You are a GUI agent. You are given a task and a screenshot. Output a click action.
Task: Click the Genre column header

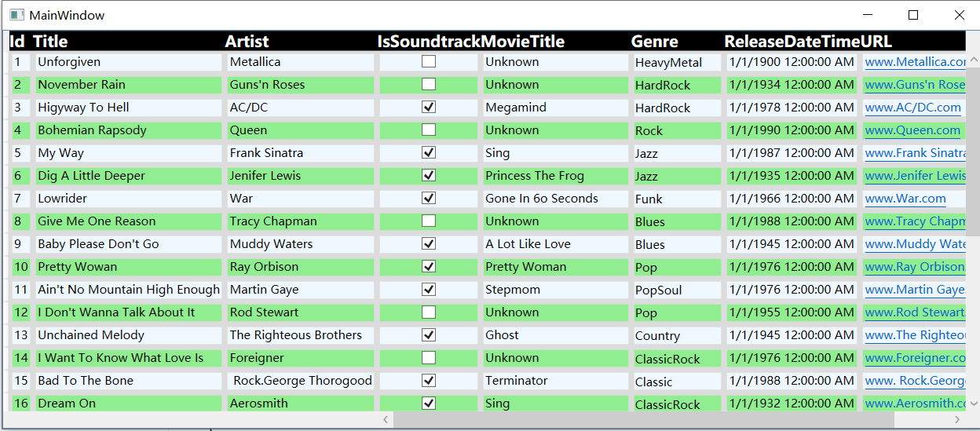(654, 42)
